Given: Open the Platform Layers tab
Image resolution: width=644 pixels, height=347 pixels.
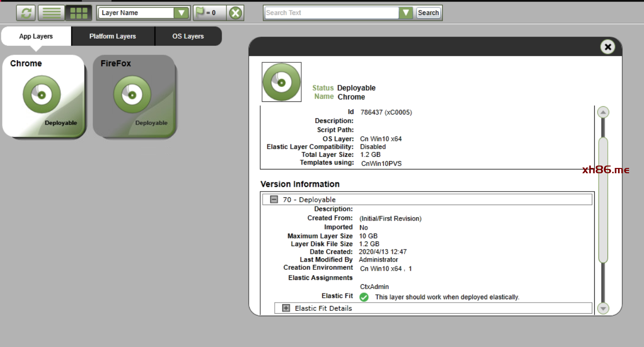Looking at the screenshot, I should 112,36.
